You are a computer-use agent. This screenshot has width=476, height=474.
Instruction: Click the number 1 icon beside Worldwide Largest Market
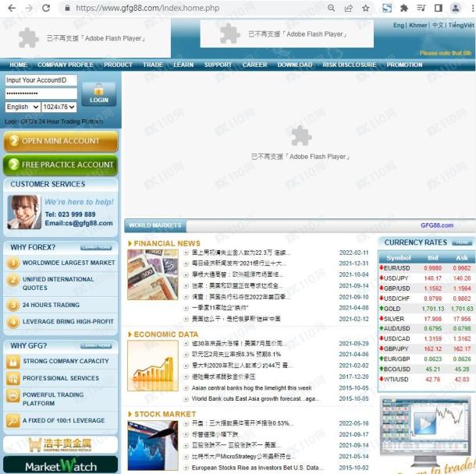pyautogui.click(x=13, y=263)
